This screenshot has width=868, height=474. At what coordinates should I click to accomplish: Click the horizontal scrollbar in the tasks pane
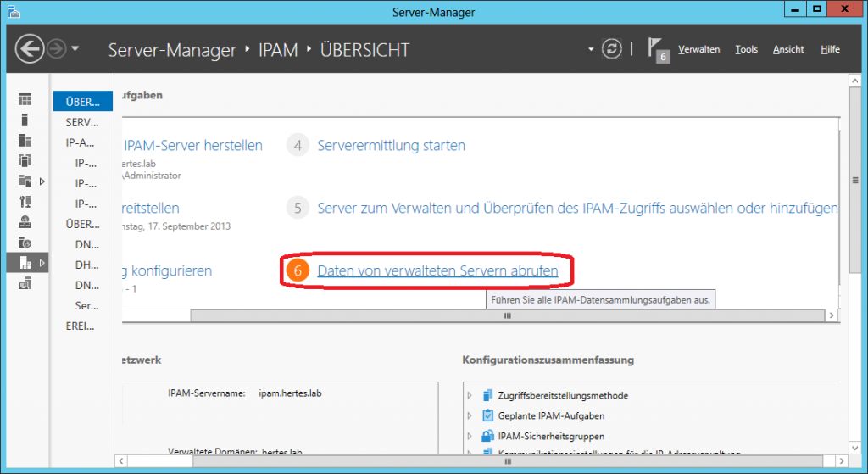(509, 315)
